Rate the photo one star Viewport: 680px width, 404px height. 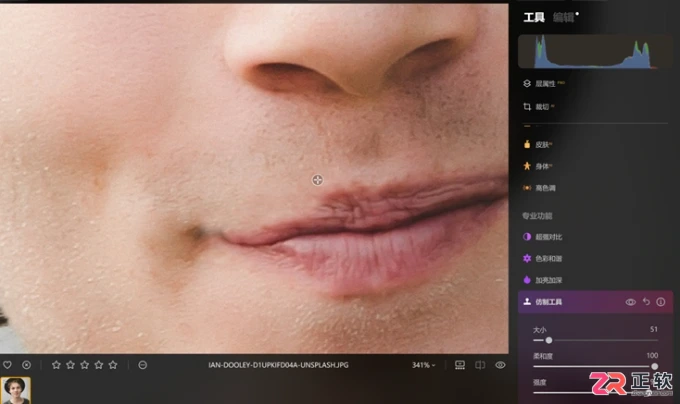click(56, 365)
